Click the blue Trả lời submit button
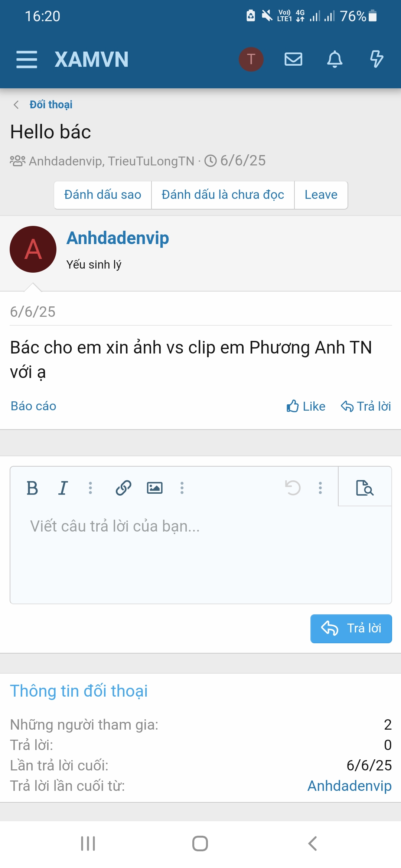This screenshot has height=868, width=401. (351, 629)
